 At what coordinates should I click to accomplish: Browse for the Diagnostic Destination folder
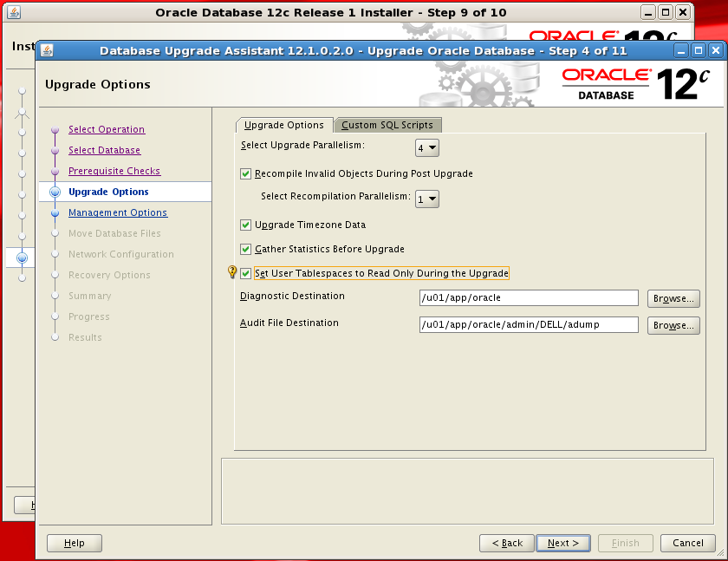tap(673, 298)
